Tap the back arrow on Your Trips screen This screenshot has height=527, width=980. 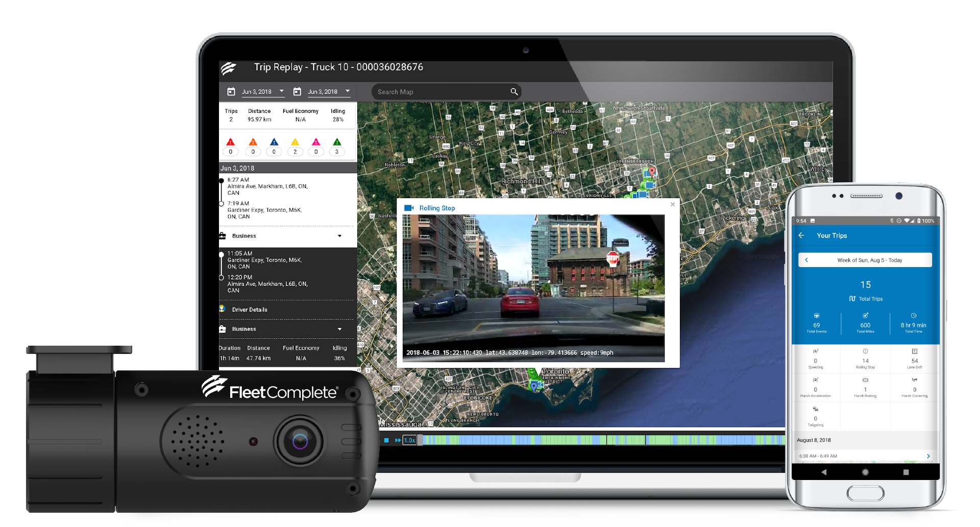pyautogui.click(x=801, y=235)
